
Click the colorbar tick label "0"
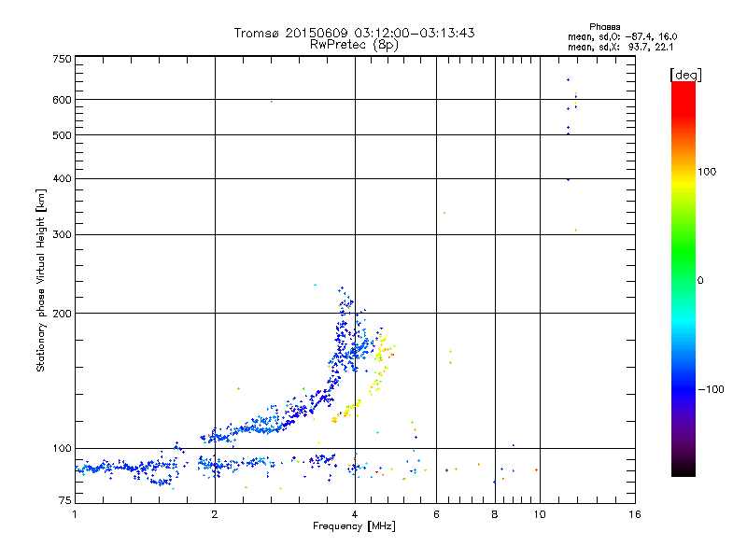point(699,281)
